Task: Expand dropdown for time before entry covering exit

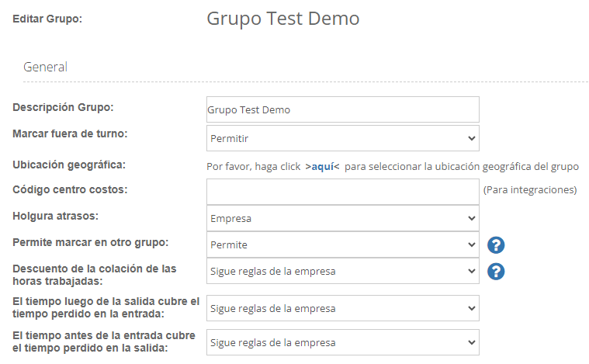Action: [342, 342]
